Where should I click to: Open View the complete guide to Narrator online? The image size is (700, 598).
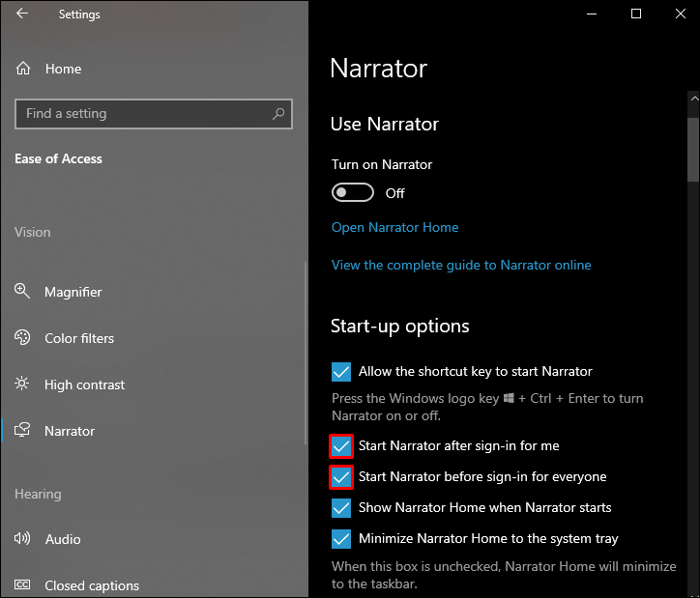click(461, 265)
